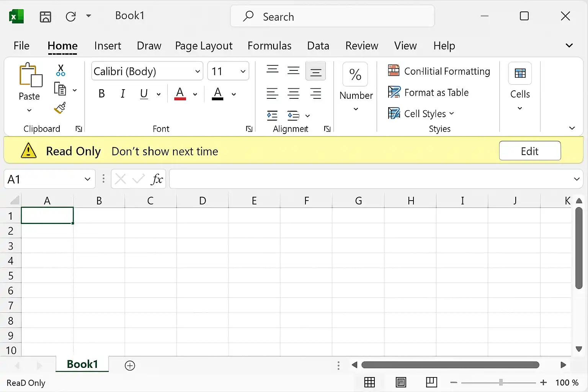Screen dimensions: 588x392
Task: Open the Name Box dropdown for A1
Action: click(x=87, y=179)
